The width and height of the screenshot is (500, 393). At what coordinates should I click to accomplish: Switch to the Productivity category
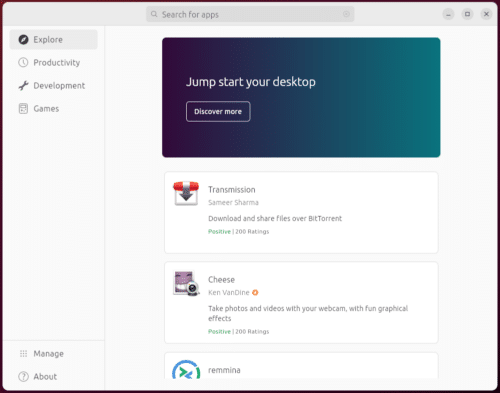(x=54, y=62)
